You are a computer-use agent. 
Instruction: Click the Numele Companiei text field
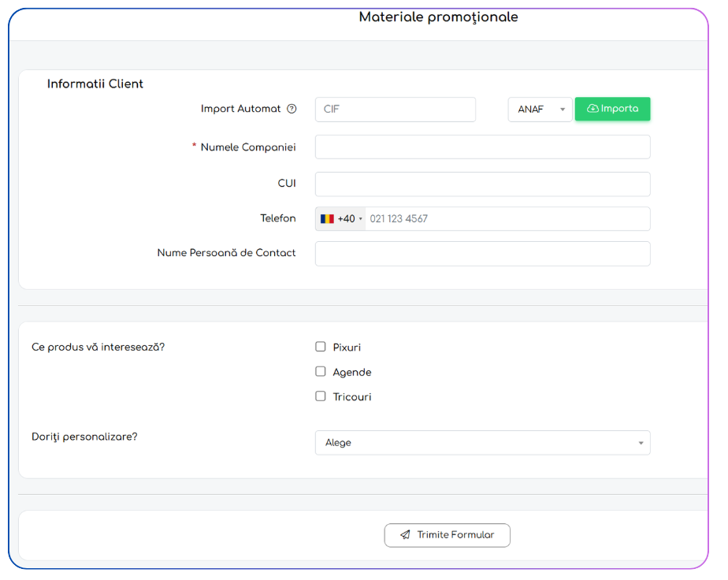[x=482, y=147]
